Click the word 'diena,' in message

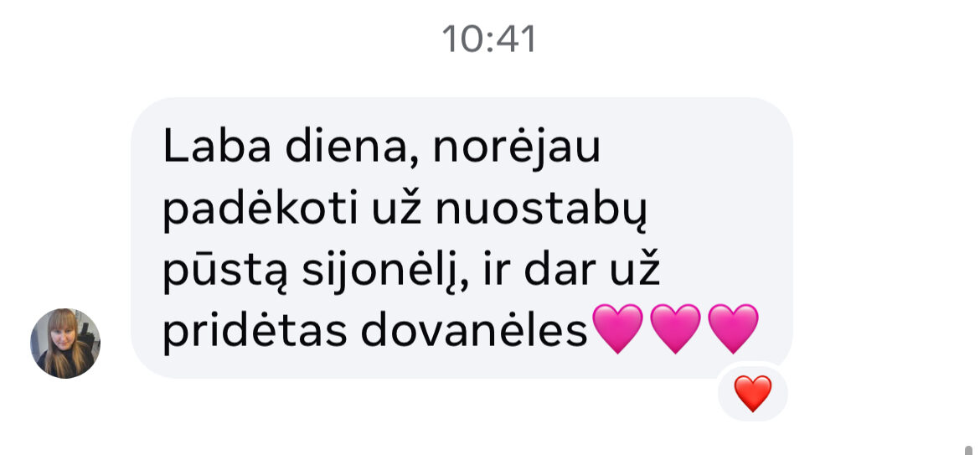tap(353, 148)
